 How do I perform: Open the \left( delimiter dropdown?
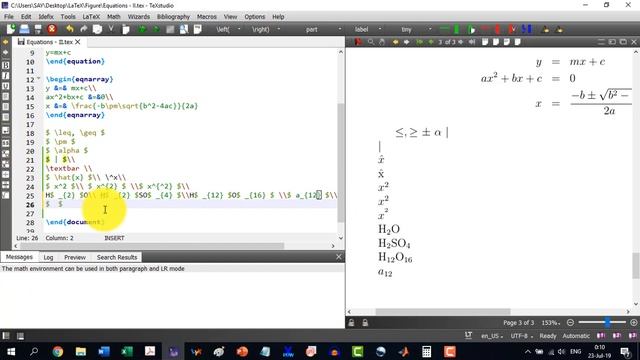(240, 29)
